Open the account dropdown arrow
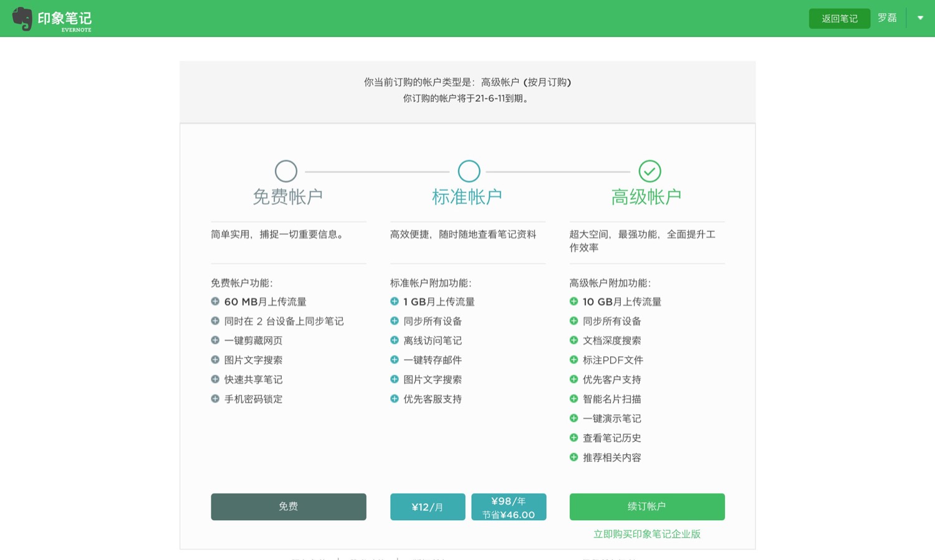Screen dimensions: 935x560 [920, 18]
